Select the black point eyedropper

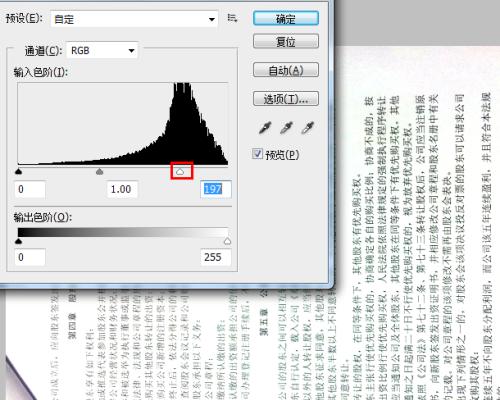point(265,127)
